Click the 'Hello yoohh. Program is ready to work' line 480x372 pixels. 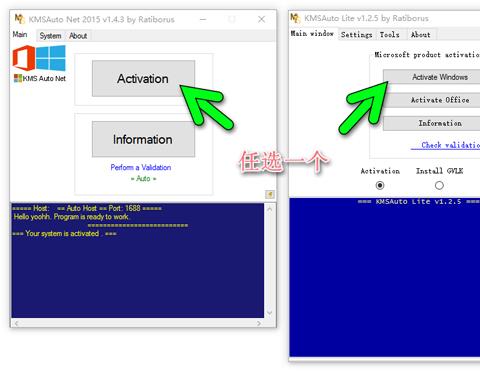coord(71,217)
